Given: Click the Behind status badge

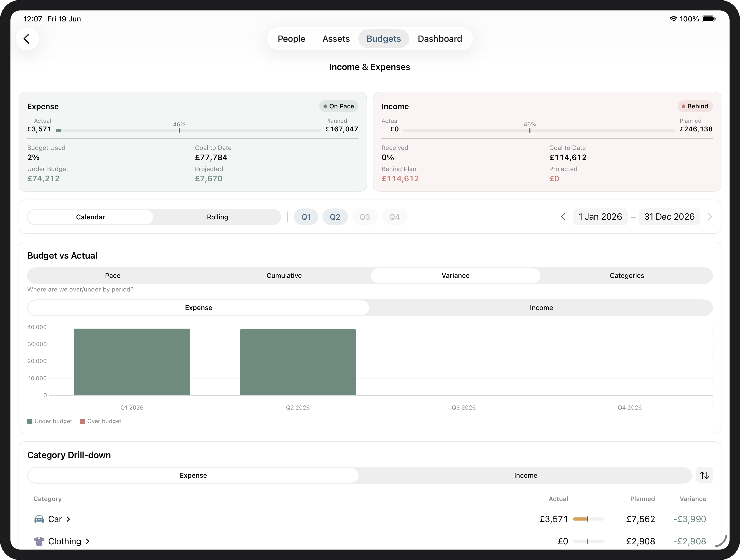Looking at the screenshot, I should pos(695,106).
